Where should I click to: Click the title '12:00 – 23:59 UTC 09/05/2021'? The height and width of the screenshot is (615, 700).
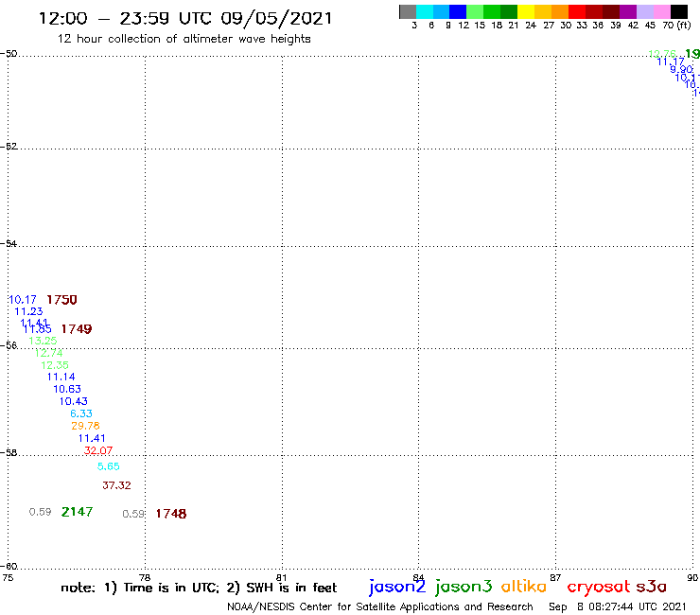click(x=185, y=18)
